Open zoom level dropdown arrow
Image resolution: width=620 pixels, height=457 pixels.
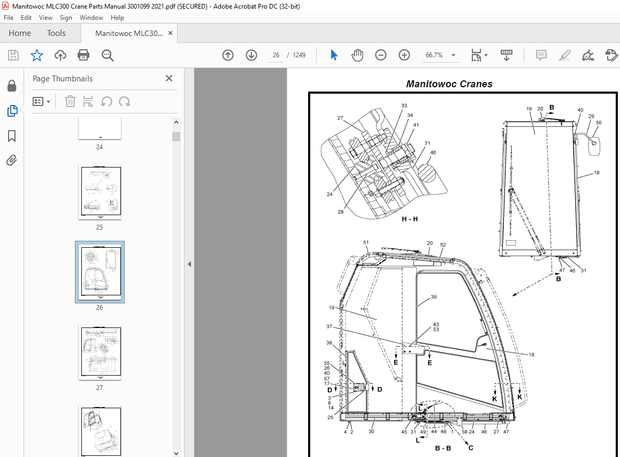(453, 55)
